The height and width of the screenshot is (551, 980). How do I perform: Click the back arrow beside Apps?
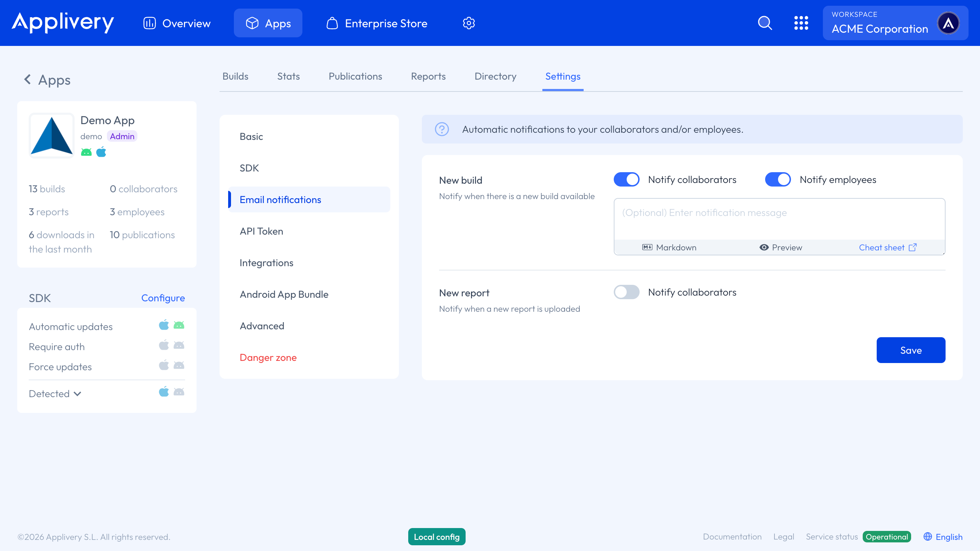(x=27, y=80)
